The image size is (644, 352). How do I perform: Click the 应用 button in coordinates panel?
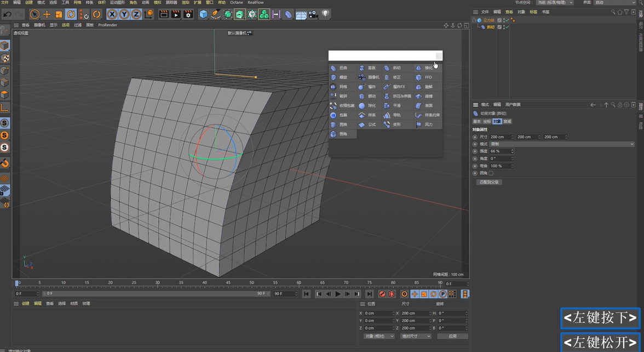click(x=452, y=337)
